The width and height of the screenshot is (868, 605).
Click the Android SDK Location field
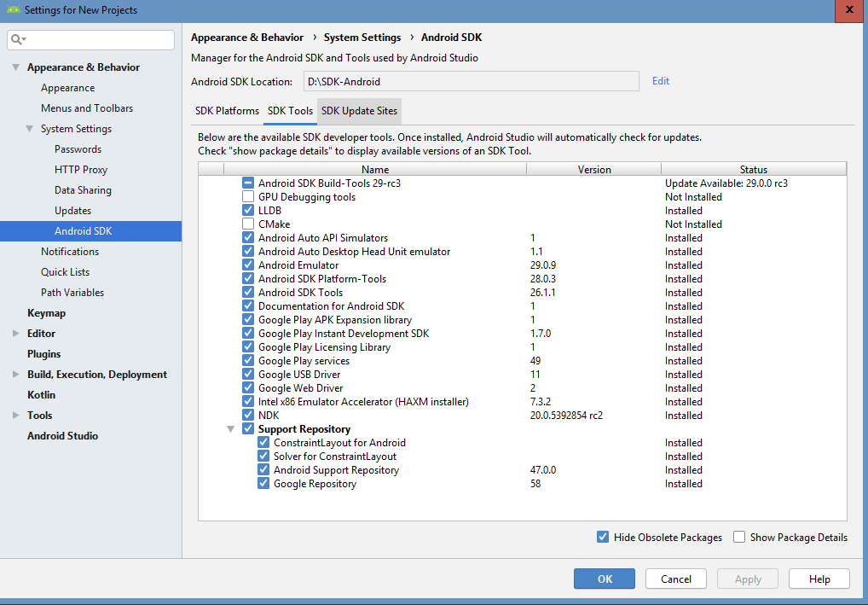pos(471,82)
